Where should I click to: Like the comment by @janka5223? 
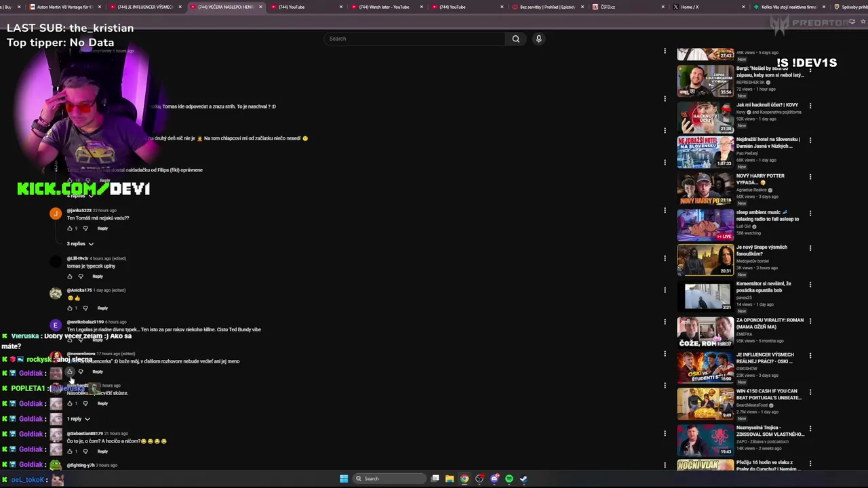69,228
